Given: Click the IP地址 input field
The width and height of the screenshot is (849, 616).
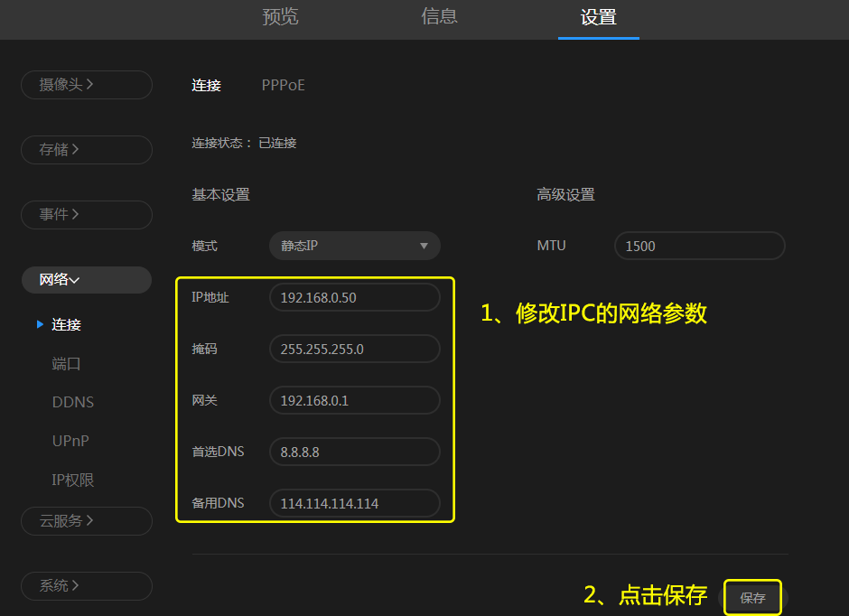Looking at the screenshot, I should (354, 296).
